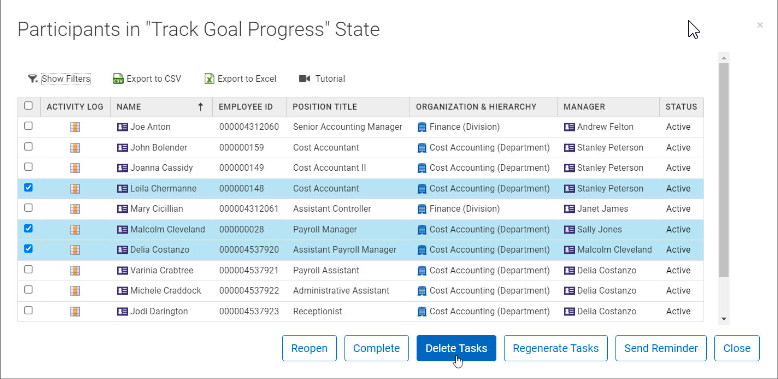
Task: Sort by Employee ID column header
Action: click(250, 107)
